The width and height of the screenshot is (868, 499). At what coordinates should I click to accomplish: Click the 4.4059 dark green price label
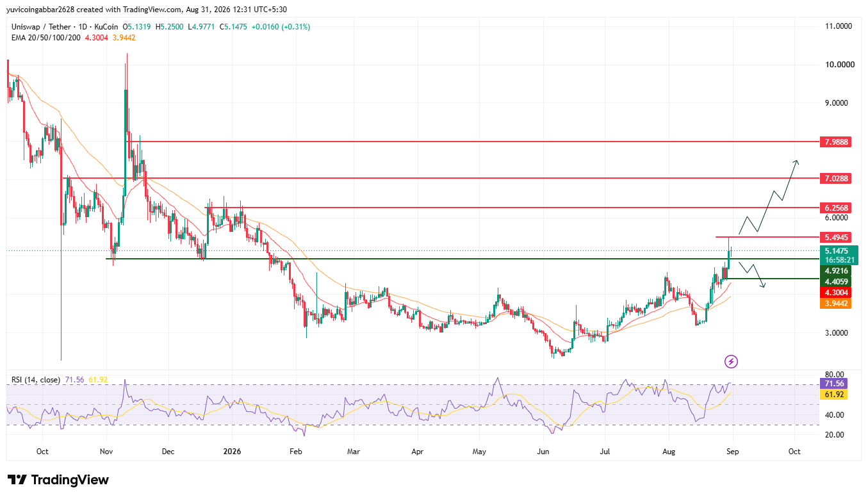point(835,282)
